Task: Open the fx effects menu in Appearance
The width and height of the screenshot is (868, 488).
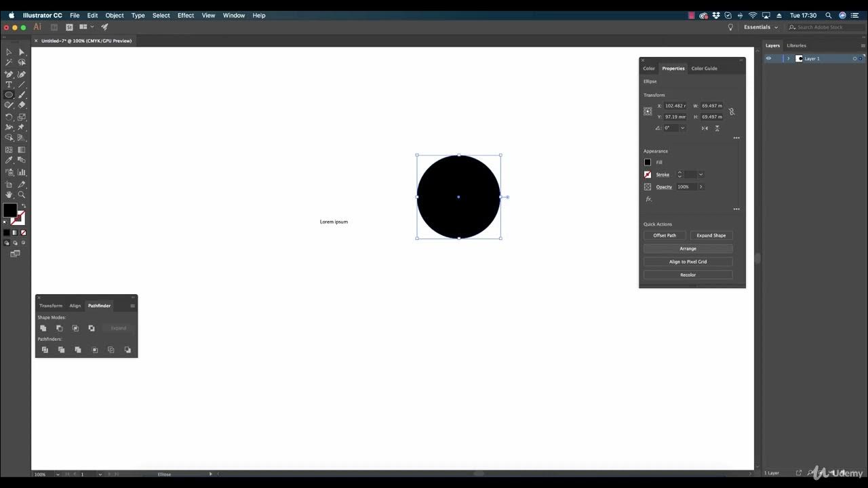Action: pyautogui.click(x=648, y=199)
